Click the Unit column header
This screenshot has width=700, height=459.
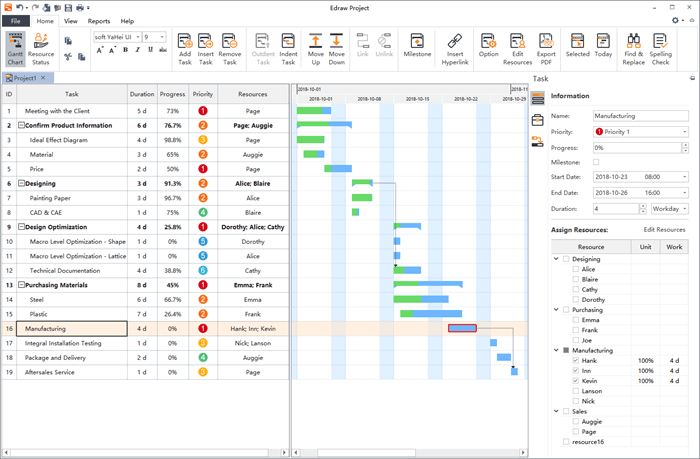click(x=646, y=246)
